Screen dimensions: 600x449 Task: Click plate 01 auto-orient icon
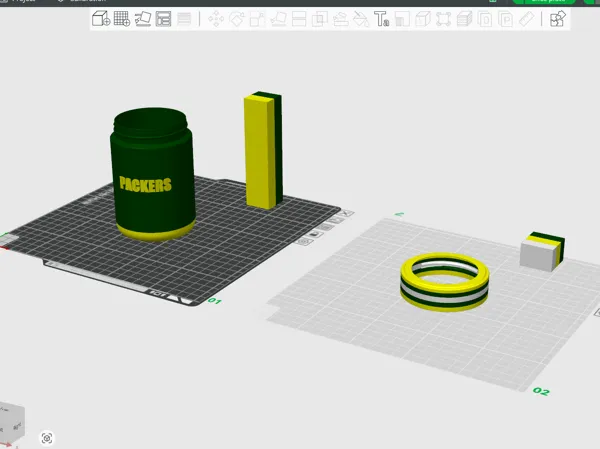pos(337,220)
